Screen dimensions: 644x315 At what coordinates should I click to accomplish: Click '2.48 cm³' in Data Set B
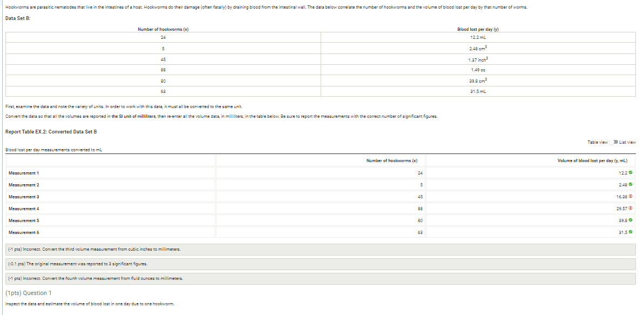coord(478,48)
